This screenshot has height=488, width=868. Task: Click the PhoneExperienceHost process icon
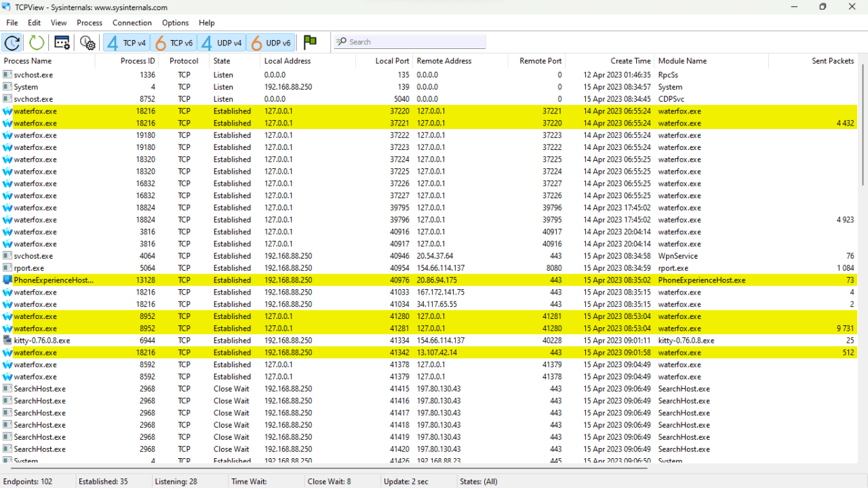pos(7,280)
